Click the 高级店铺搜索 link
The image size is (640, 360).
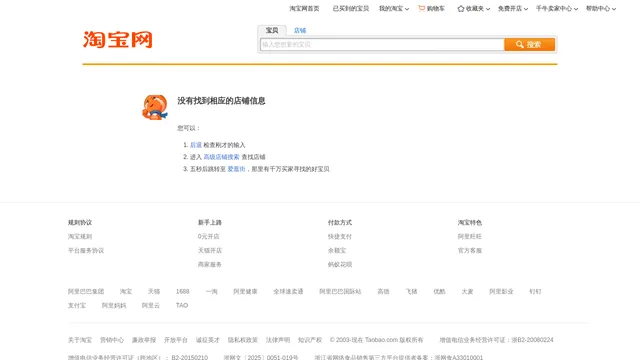(x=221, y=157)
